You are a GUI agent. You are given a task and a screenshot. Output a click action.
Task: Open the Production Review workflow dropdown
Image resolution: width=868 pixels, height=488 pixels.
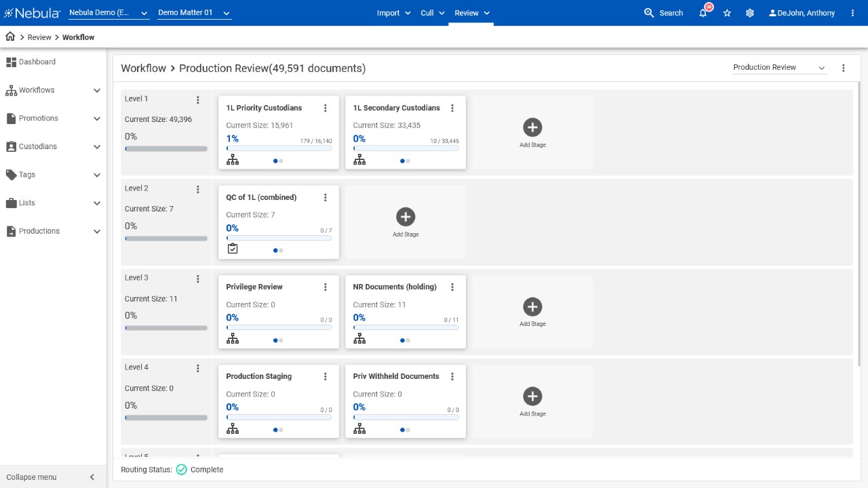779,68
